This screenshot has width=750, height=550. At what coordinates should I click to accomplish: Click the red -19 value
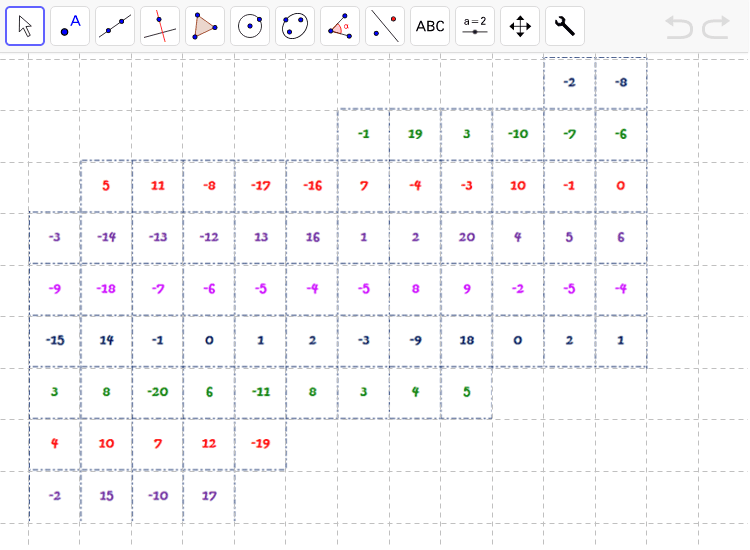[x=261, y=444]
